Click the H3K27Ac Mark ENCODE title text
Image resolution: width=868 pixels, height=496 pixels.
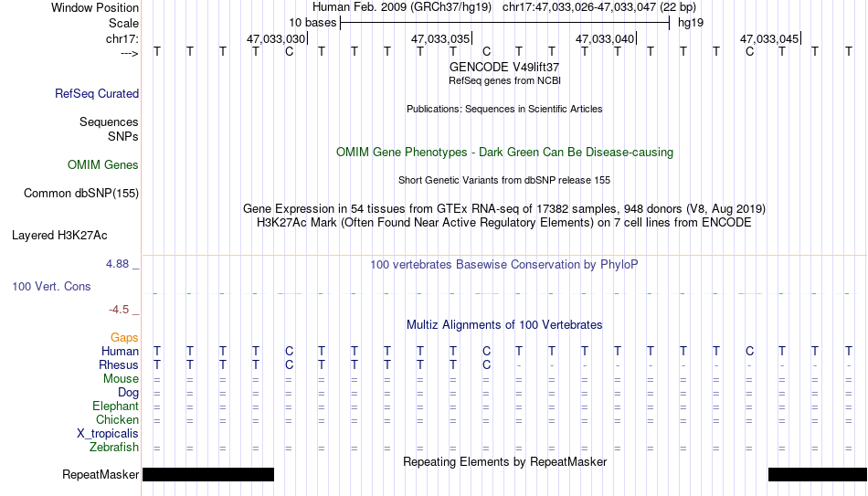[x=504, y=223]
